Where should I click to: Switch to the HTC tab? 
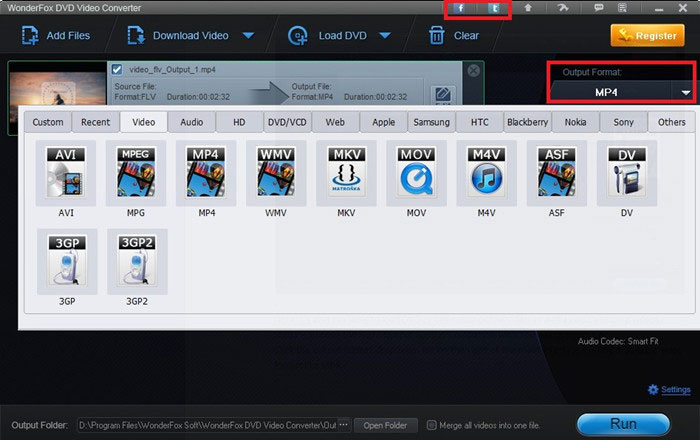(479, 122)
